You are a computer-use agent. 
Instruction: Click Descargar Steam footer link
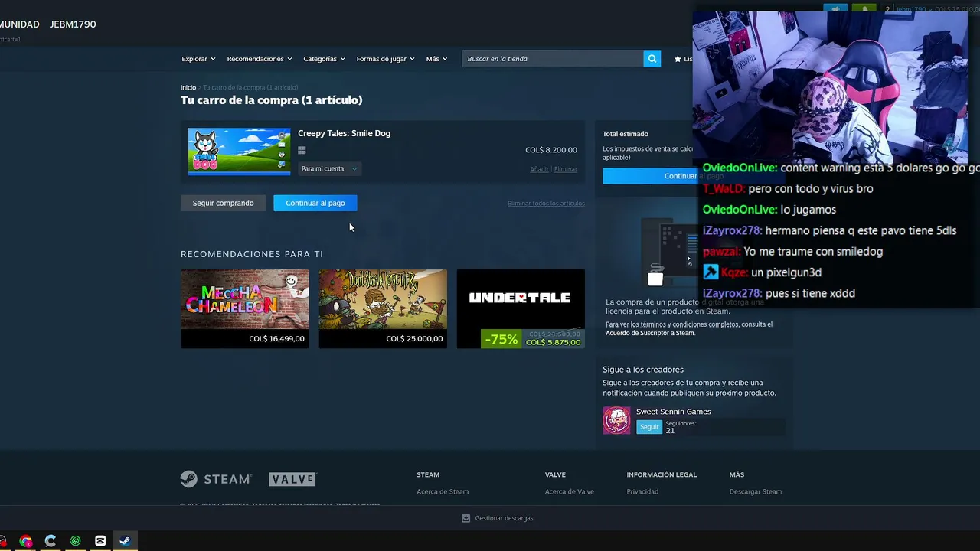click(756, 491)
